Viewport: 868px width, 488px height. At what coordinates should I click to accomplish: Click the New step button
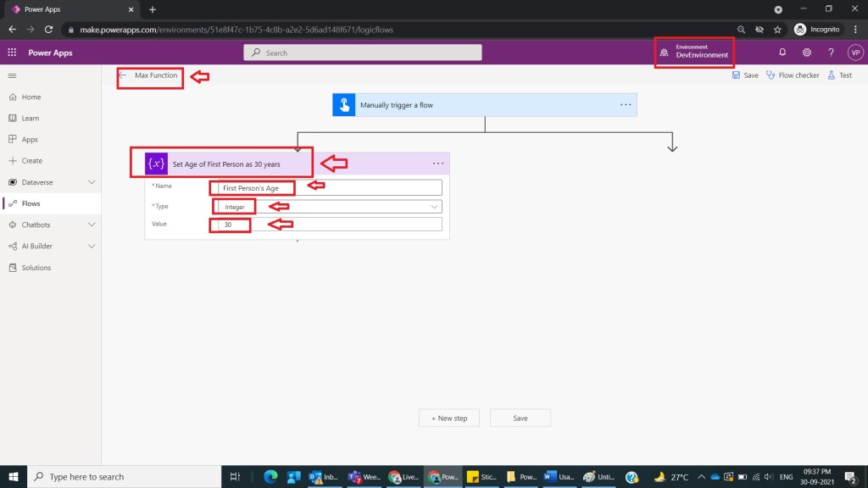[448, 418]
